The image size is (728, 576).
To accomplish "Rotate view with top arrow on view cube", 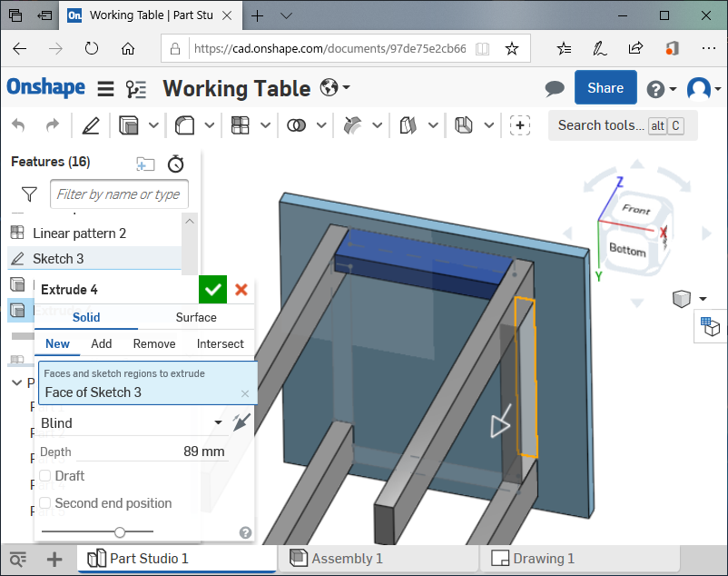I will point(637,164).
